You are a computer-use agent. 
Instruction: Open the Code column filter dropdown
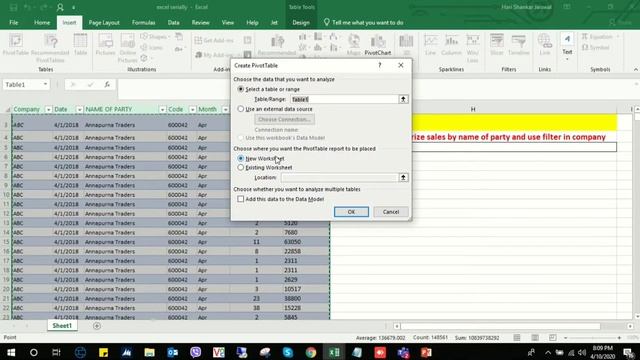point(192,109)
